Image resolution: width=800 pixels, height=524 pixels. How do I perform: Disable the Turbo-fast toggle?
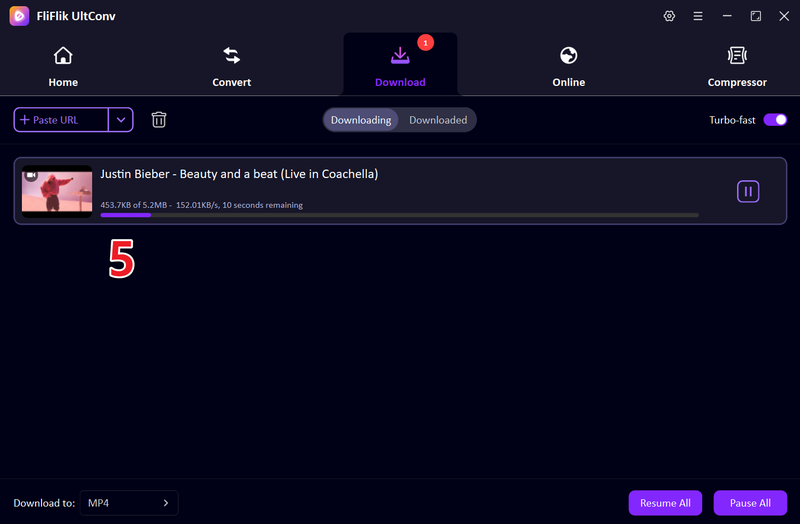775,120
